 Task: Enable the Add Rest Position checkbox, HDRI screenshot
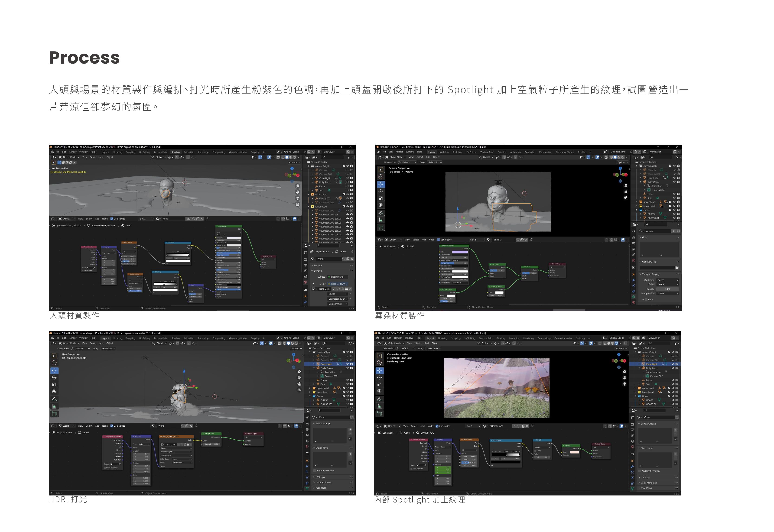[314, 471]
